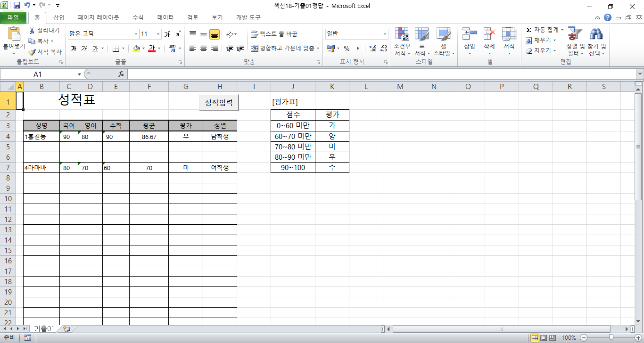Open Conditional Formatting (조건부 서식)

402,41
